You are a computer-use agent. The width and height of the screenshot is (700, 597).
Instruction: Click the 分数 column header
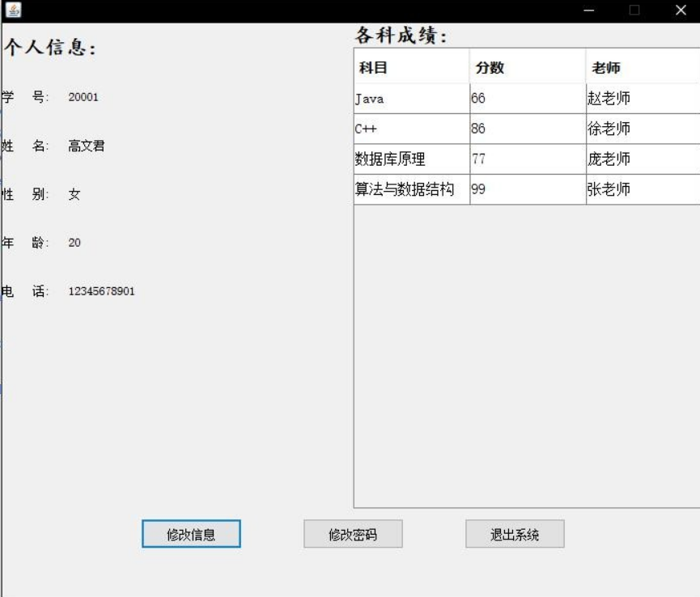[528, 67]
